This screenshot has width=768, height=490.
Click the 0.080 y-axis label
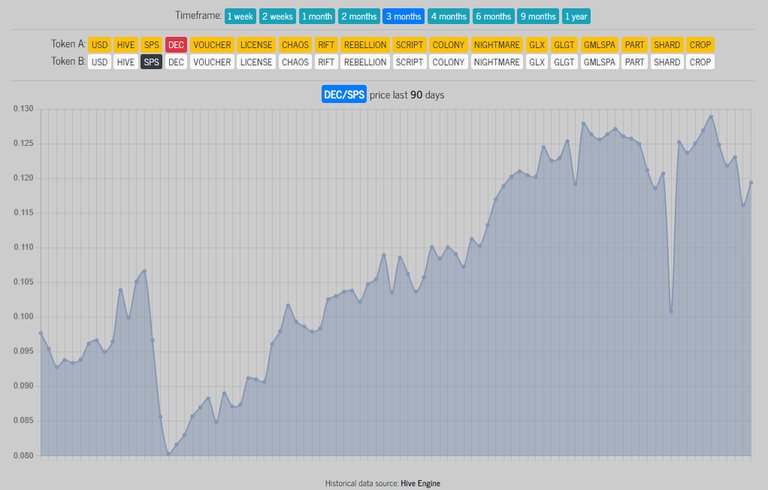pyautogui.click(x=24, y=455)
